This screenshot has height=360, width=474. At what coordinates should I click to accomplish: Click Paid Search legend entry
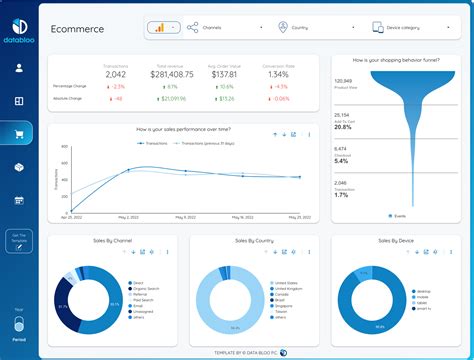(x=141, y=300)
